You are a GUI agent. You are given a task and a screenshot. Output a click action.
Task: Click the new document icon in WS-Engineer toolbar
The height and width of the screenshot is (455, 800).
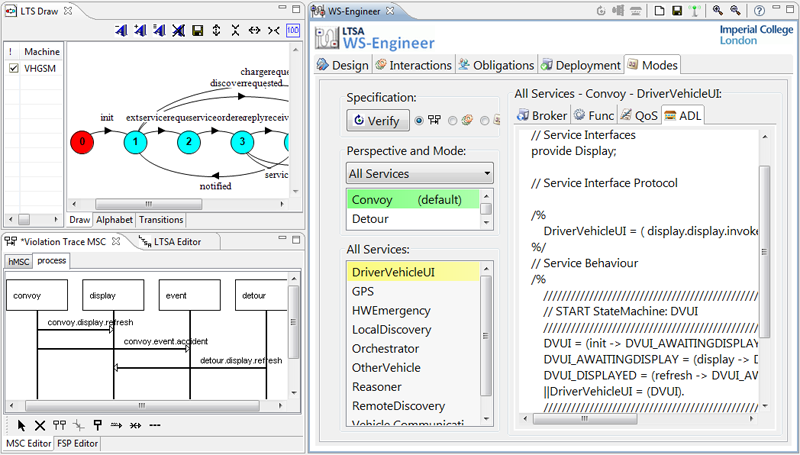[659, 11]
